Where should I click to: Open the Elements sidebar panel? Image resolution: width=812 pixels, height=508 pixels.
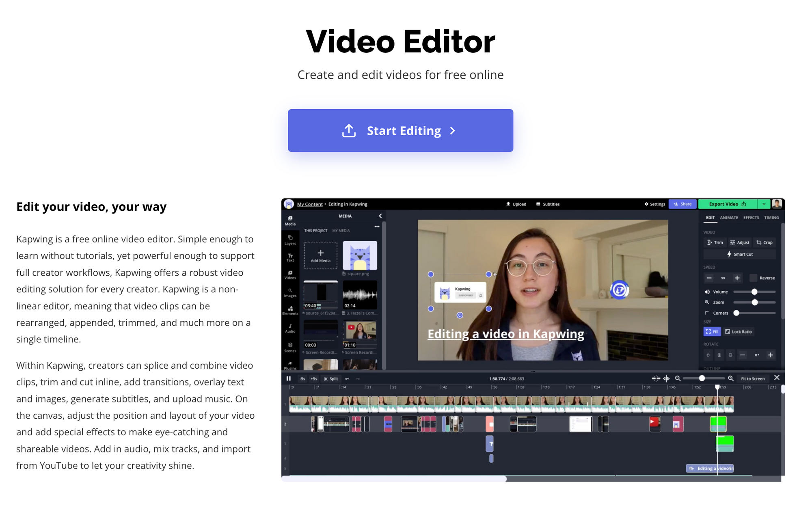(x=290, y=311)
